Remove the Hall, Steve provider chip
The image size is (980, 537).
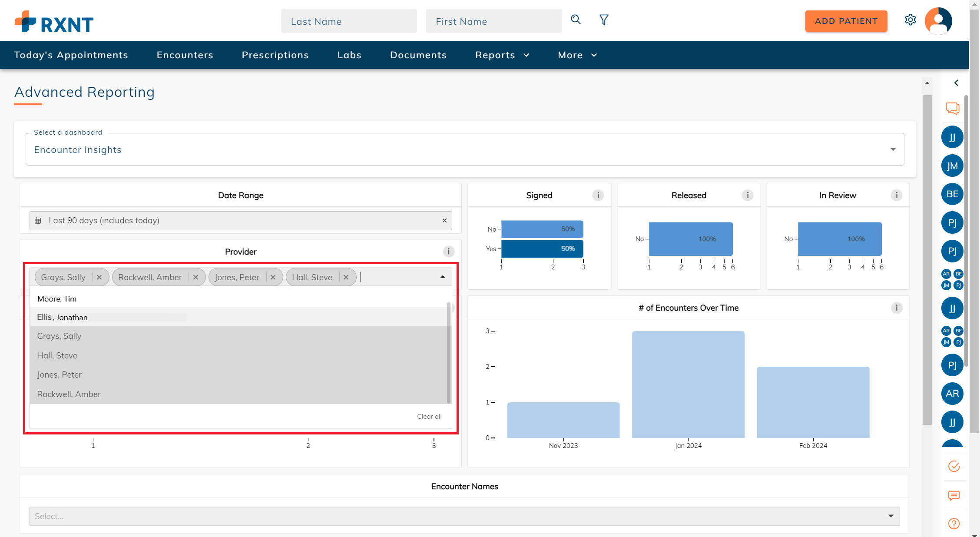point(346,277)
